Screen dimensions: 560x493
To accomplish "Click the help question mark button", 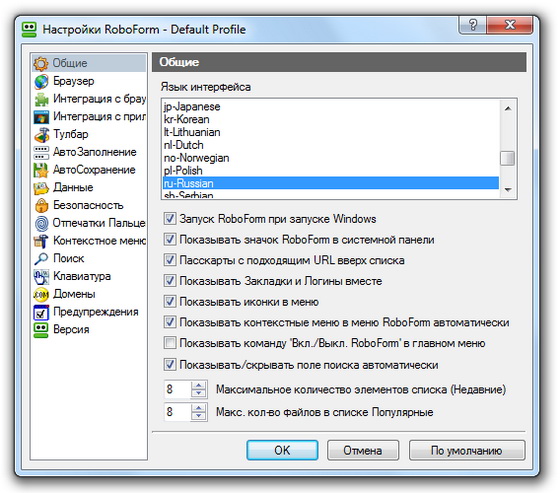I will 472,25.
